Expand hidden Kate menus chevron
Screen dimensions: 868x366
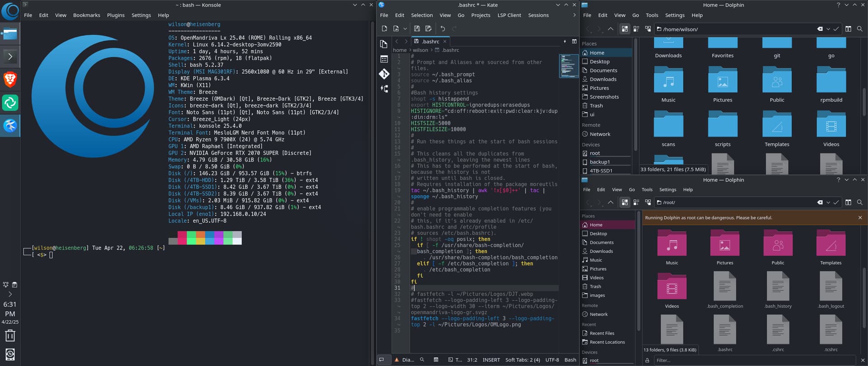(574, 15)
